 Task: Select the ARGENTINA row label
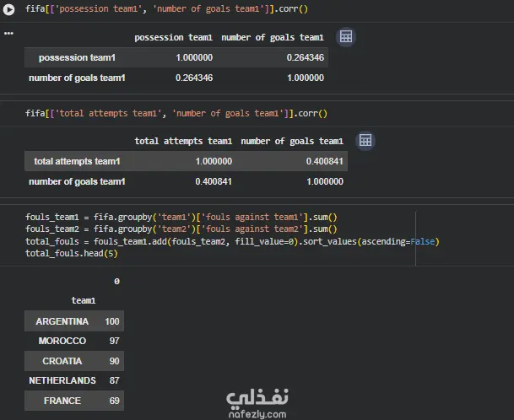coord(62,321)
